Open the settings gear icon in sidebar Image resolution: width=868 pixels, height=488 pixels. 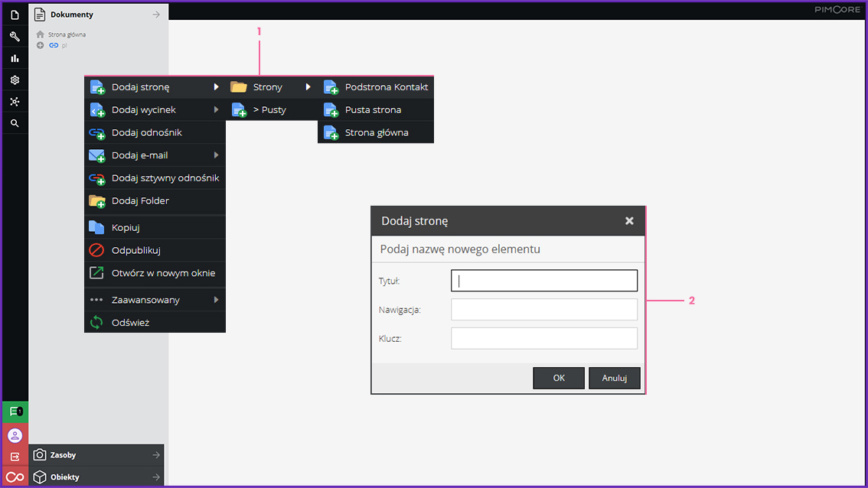15,80
